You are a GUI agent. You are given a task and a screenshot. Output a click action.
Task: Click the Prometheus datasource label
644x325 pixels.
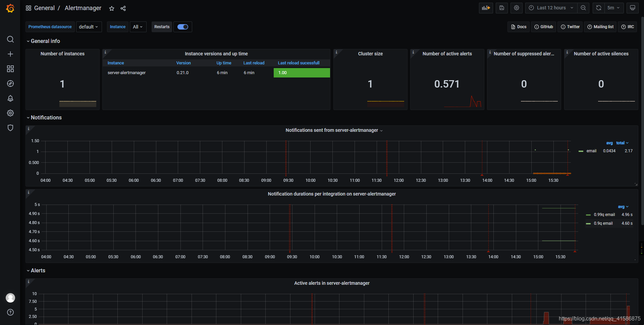coord(50,27)
